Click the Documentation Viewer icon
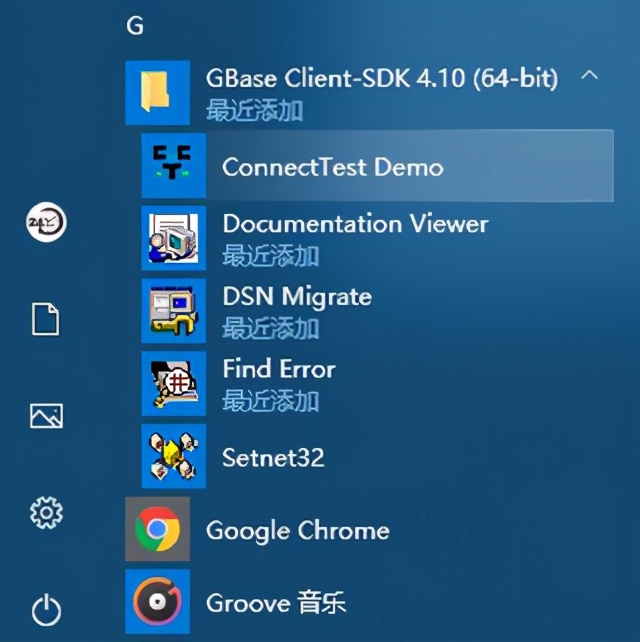 click(x=174, y=238)
